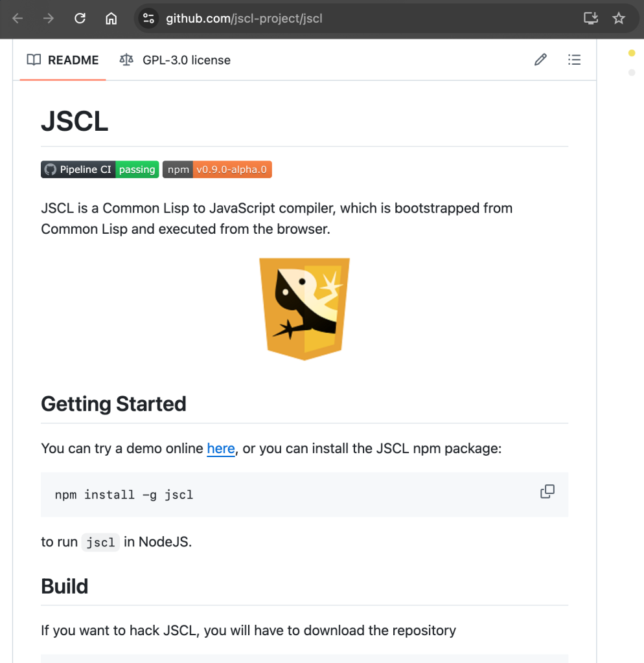Open the README outline list icon
Screen dimensions: 644x663
pos(575,59)
